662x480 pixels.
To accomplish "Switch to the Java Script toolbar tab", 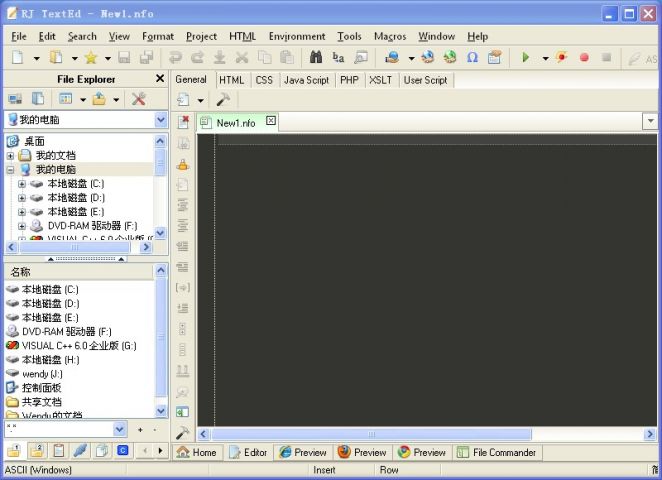I will coord(305,80).
